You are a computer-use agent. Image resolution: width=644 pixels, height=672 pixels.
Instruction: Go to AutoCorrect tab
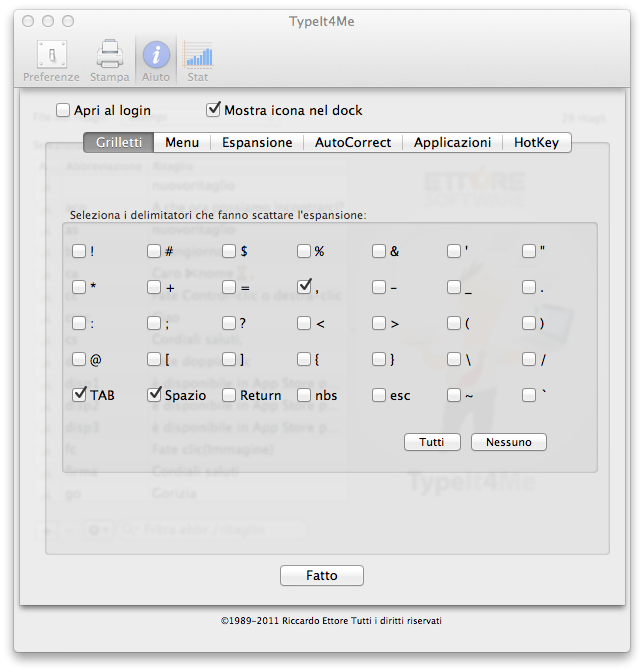[x=353, y=142]
